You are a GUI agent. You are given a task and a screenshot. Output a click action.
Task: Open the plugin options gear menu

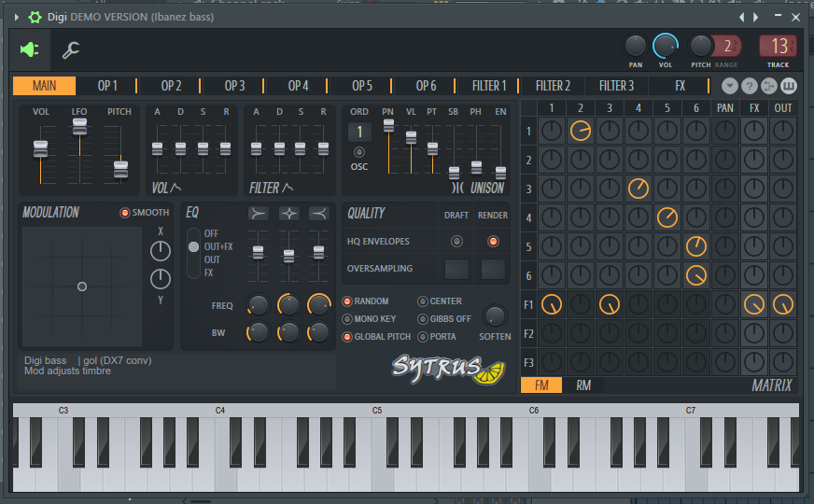tap(35, 17)
